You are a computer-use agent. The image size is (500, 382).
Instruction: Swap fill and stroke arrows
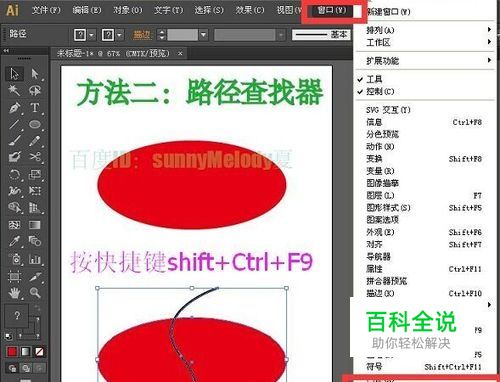pyautogui.click(x=36, y=308)
